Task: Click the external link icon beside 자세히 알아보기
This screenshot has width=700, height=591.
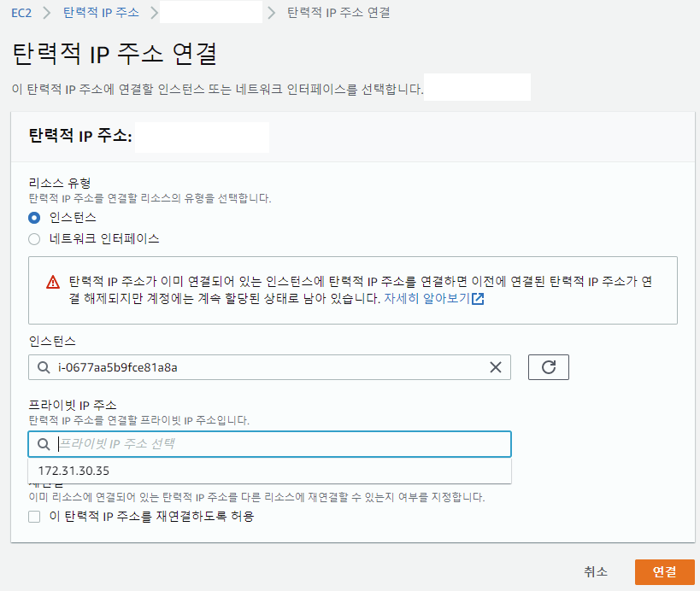Action: 478,299
